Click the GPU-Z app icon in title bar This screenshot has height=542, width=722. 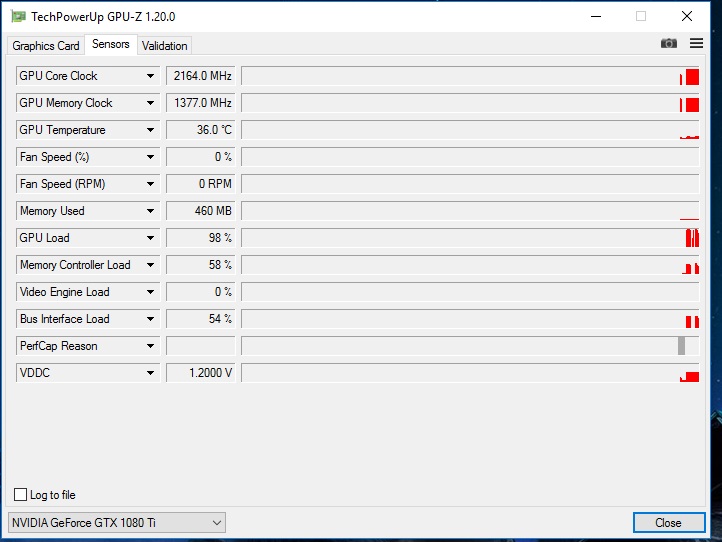click(x=18, y=17)
